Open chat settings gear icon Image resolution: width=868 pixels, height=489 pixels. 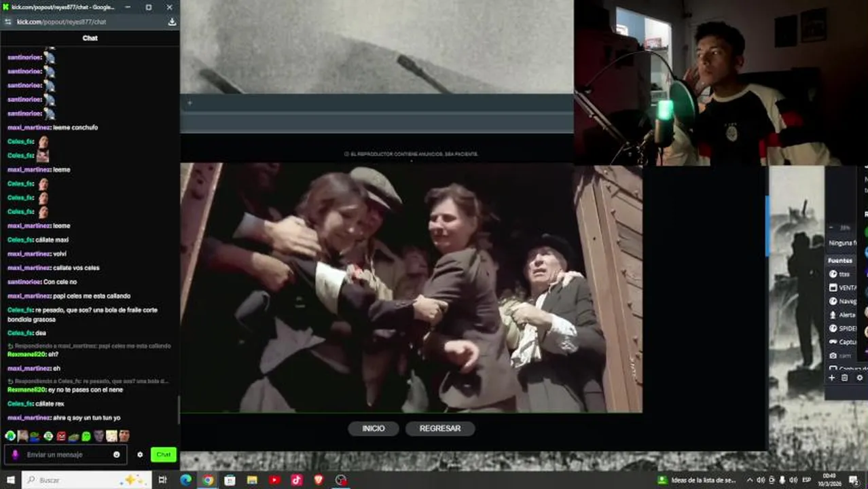(140, 454)
